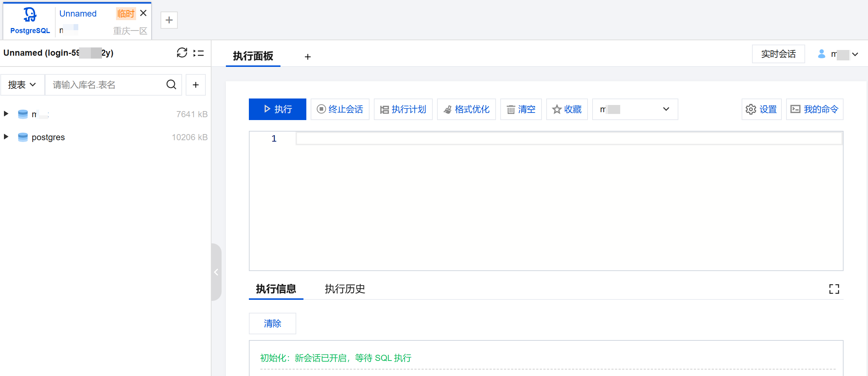Close the Unnamed connection tab
This screenshot has width=868, height=376.
143,13
